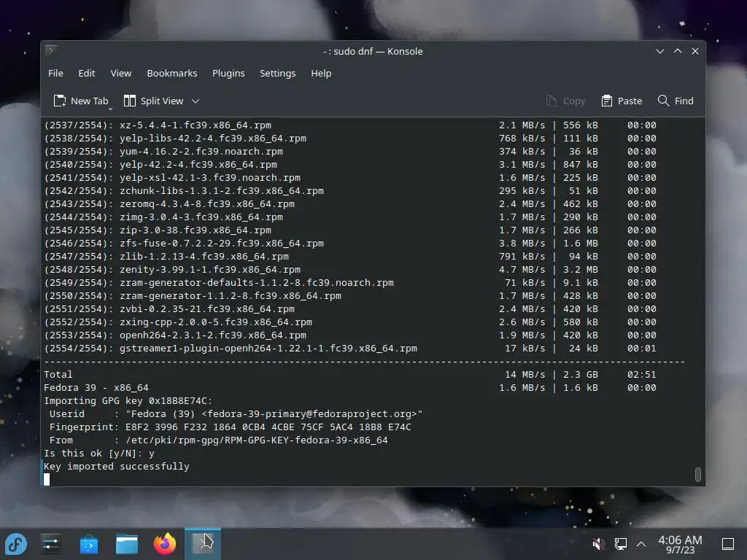Viewport: 747px width, 560px height.
Task: Click the 'Total' summary line
Action: [350, 375]
